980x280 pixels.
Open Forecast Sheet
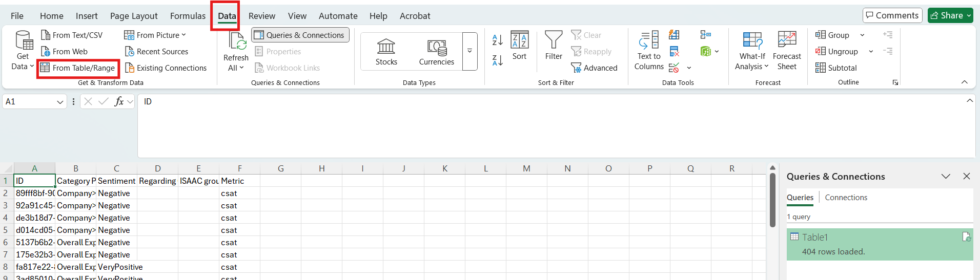pyautogui.click(x=786, y=50)
